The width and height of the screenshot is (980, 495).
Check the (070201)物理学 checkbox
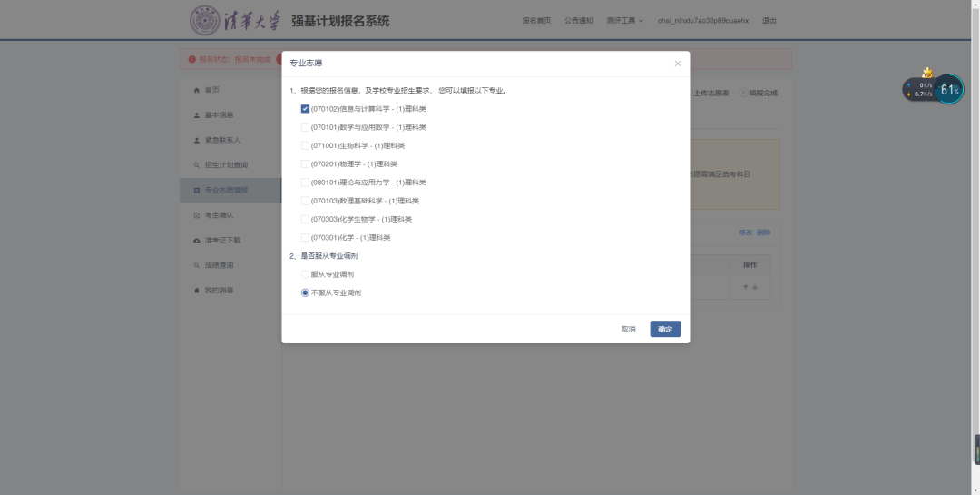pyautogui.click(x=305, y=164)
